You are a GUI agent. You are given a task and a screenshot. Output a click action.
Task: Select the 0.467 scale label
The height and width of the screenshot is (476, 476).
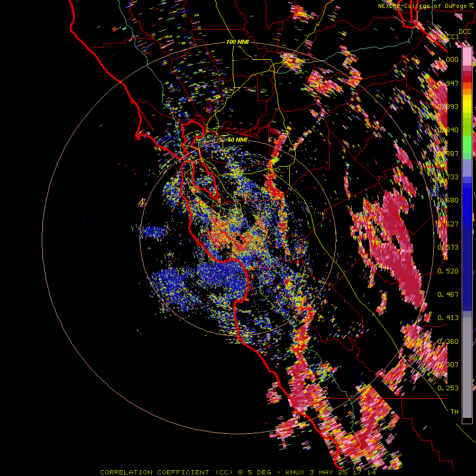[448, 295]
